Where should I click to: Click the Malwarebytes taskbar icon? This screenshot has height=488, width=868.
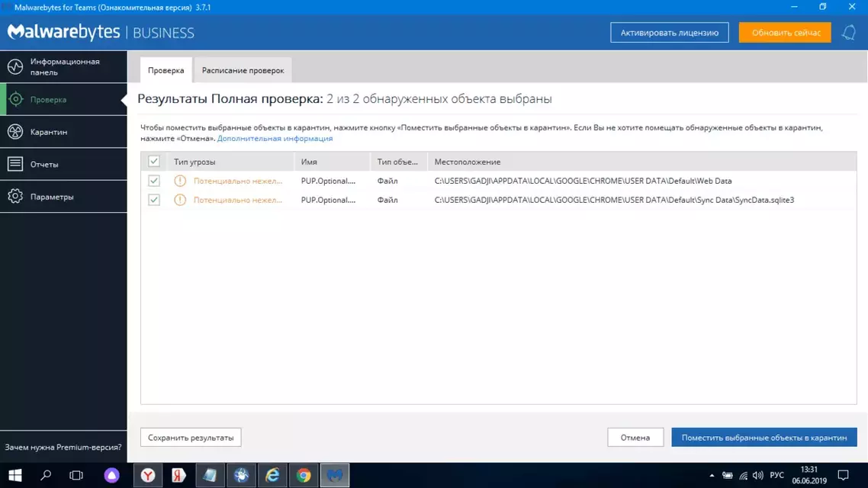pos(334,475)
